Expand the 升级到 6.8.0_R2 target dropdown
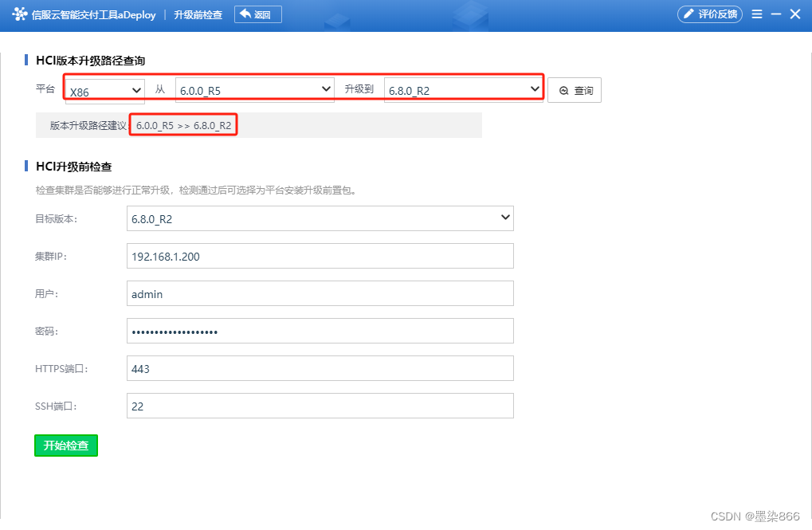Screen dimensions: 812x530 pos(464,90)
